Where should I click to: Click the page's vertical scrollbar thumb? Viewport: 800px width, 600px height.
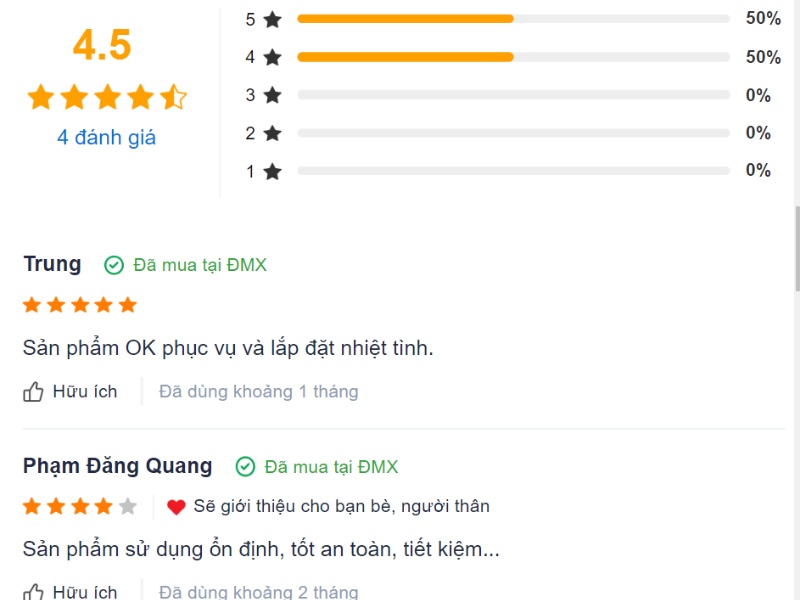click(x=797, y=248)
